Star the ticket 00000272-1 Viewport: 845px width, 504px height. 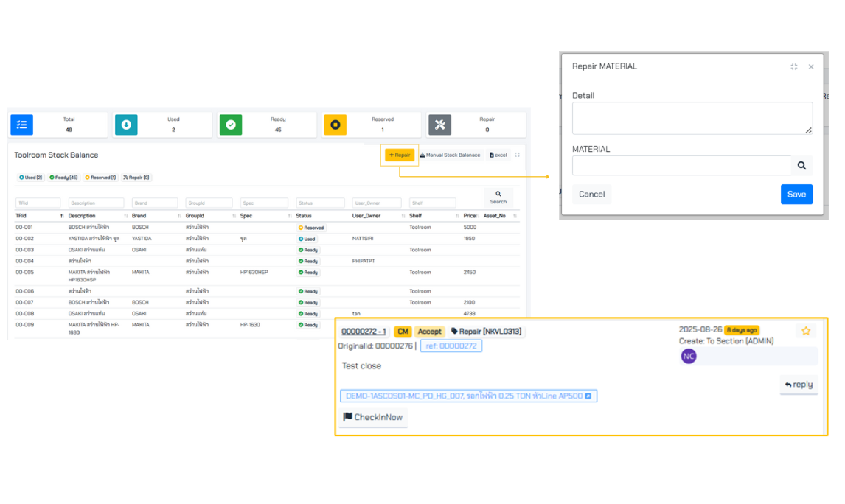pyautogui.click(x=806, y=332)
